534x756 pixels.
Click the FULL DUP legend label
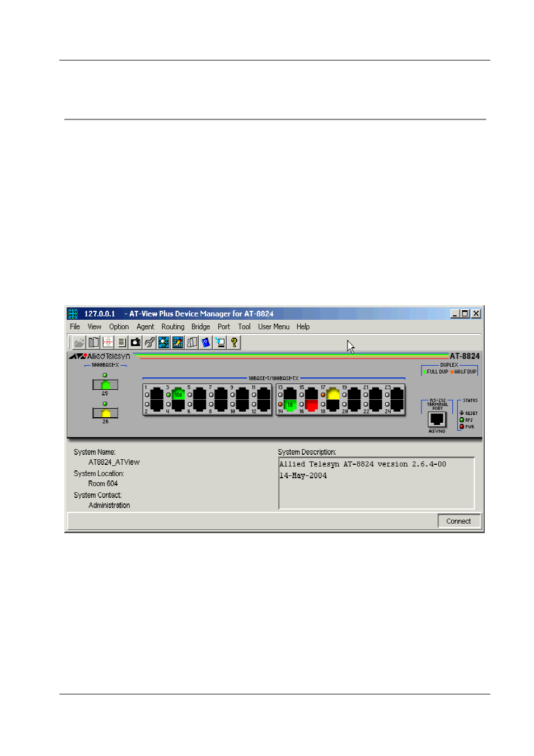[437, 372]
